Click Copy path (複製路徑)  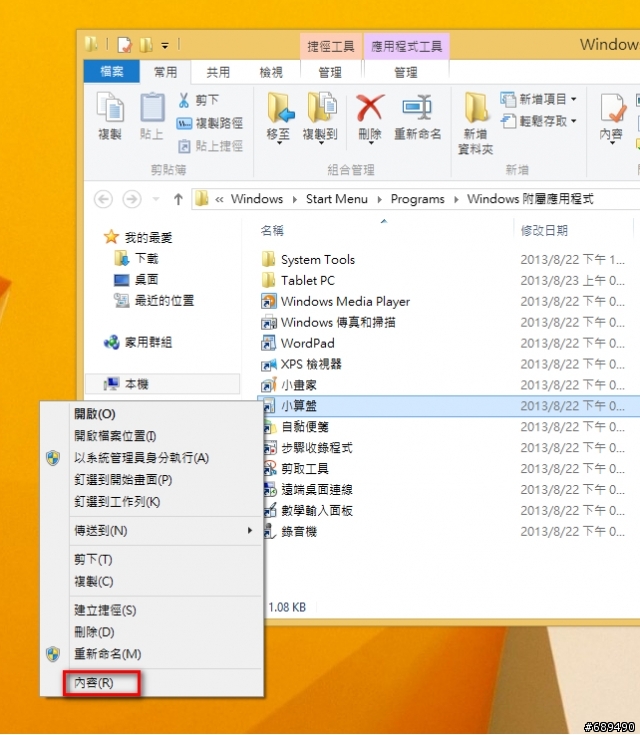click(x=210, y=123)
